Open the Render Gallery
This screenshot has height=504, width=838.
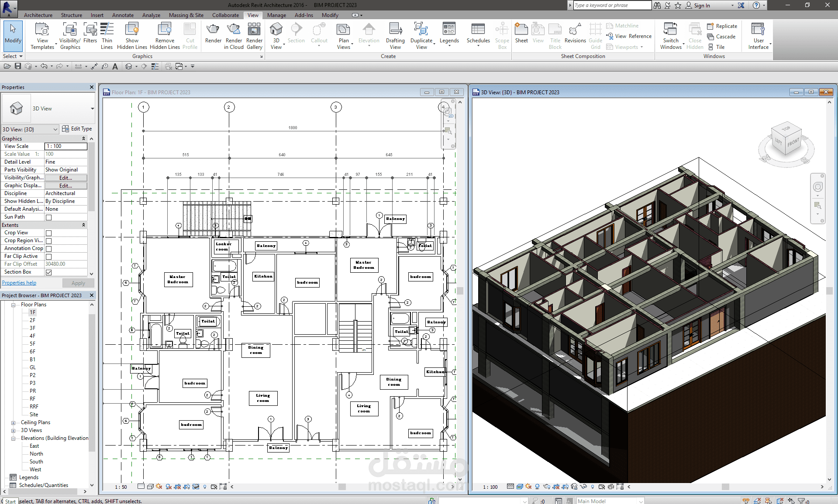[x=254, y=36]
